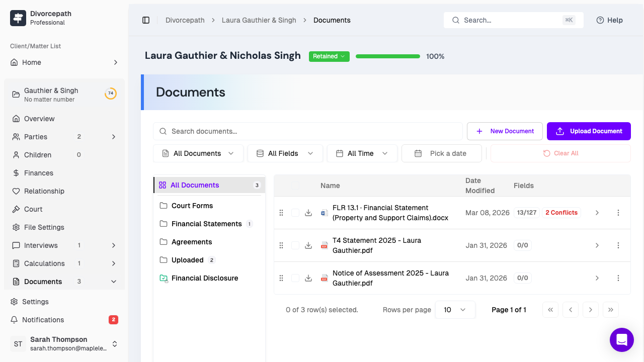The image size is (644, 362).
Task: Click the New Document button
Action: [x=505, y=131]
